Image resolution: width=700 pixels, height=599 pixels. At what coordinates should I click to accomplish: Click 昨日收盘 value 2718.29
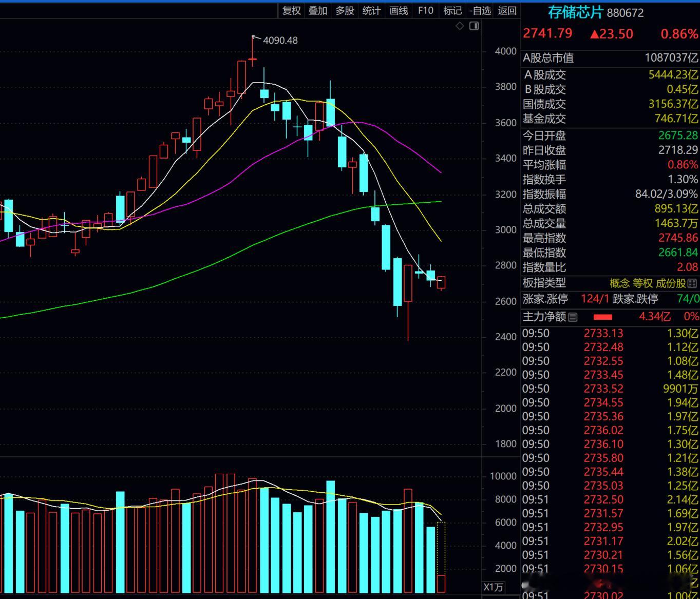(678, 150)
